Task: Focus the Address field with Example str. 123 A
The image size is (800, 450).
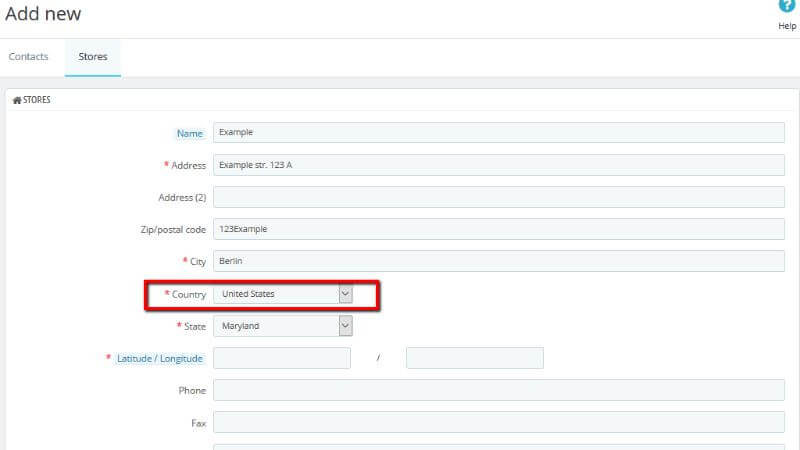Action: tap(498, 165)
